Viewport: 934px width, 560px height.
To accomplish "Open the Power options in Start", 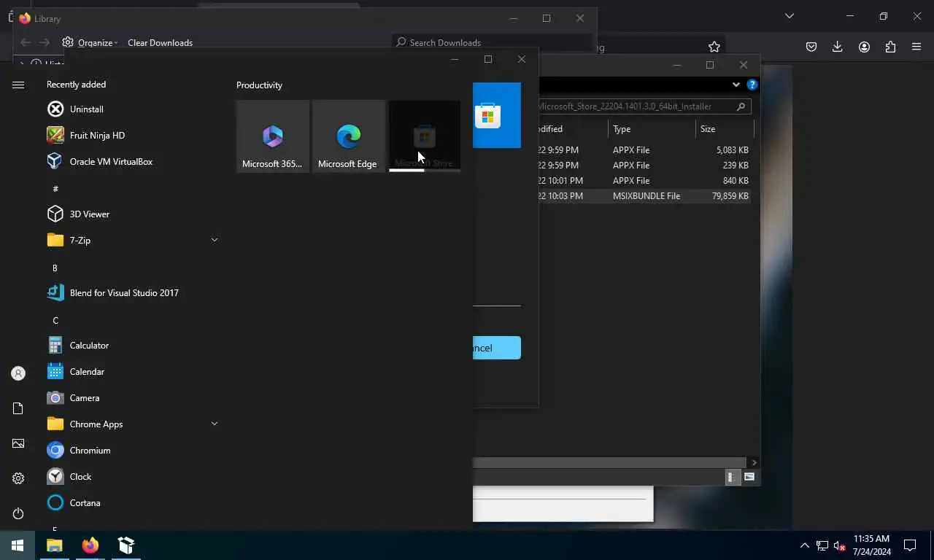I will (18, 513).
